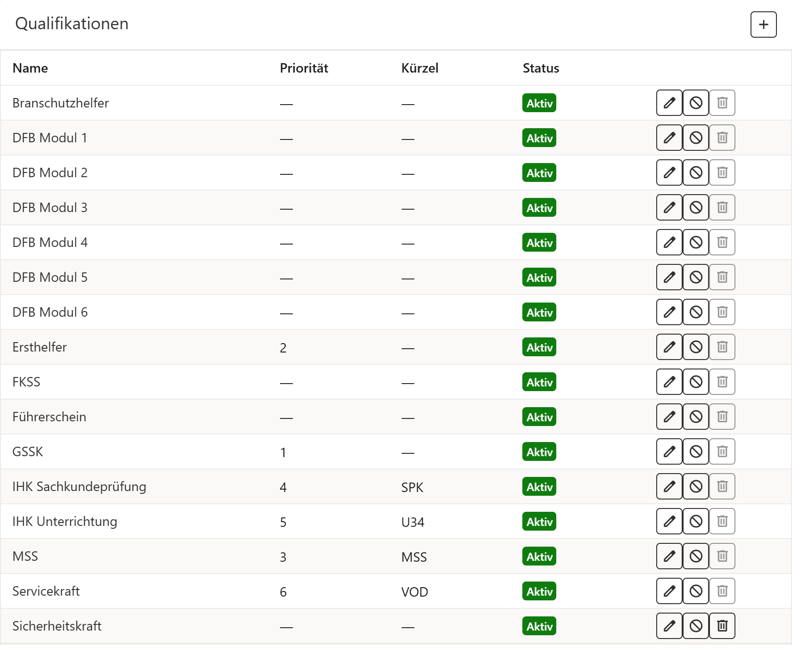Click the Aktiv badge for DFB Modul 3
The height and width of the screenshot is (672, 792).
pos(539,208)
